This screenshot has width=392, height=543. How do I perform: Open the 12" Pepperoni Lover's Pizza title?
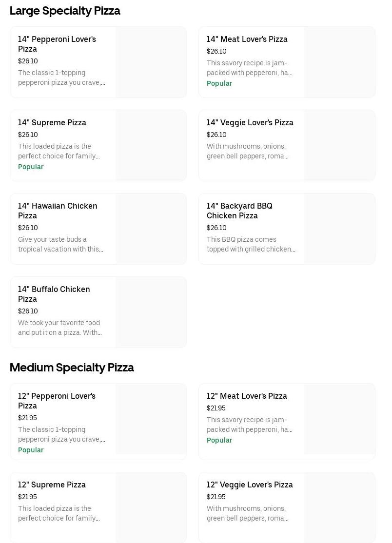click(57, 401)
